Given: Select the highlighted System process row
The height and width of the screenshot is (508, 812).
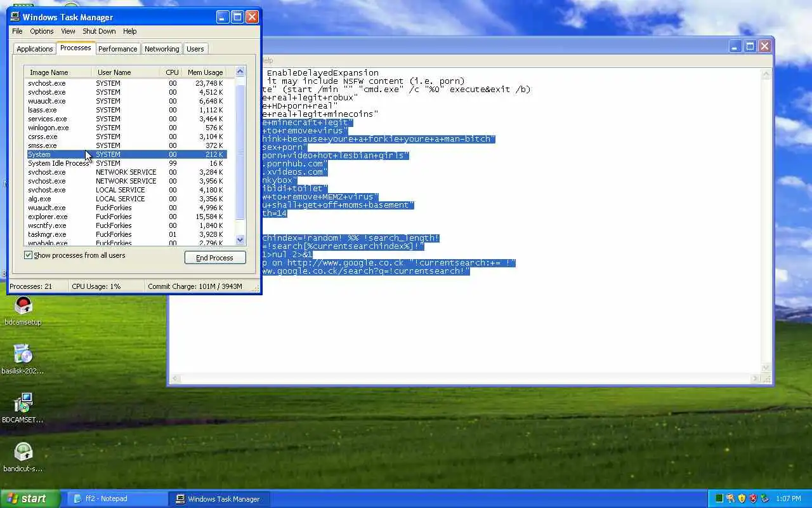Looking at the screenshot, I should tap(126, 154).
